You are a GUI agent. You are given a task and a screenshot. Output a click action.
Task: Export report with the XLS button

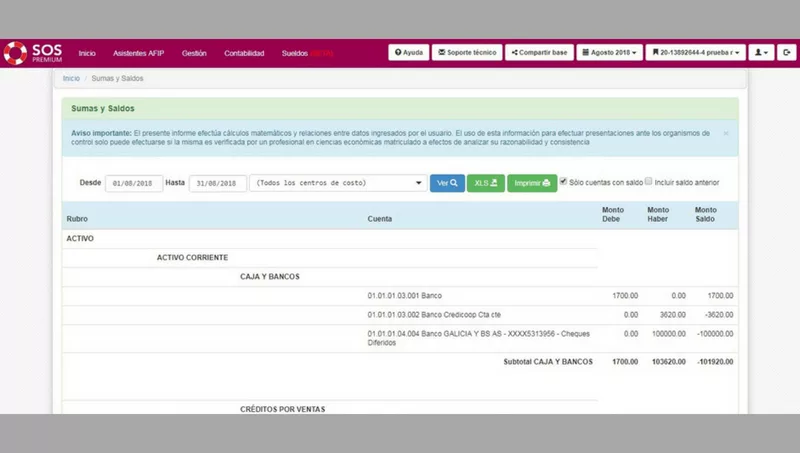(486, 183)
